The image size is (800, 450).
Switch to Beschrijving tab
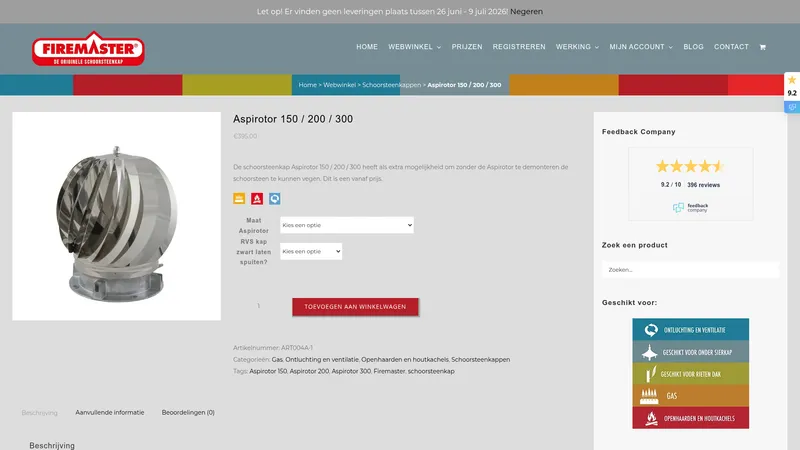(x=39, y=413)
